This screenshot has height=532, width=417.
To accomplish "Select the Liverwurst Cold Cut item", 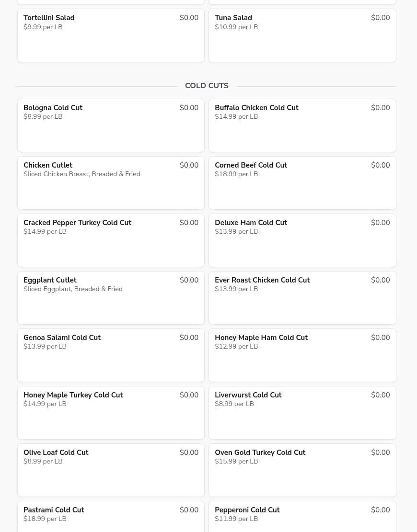I will [302, 413].
